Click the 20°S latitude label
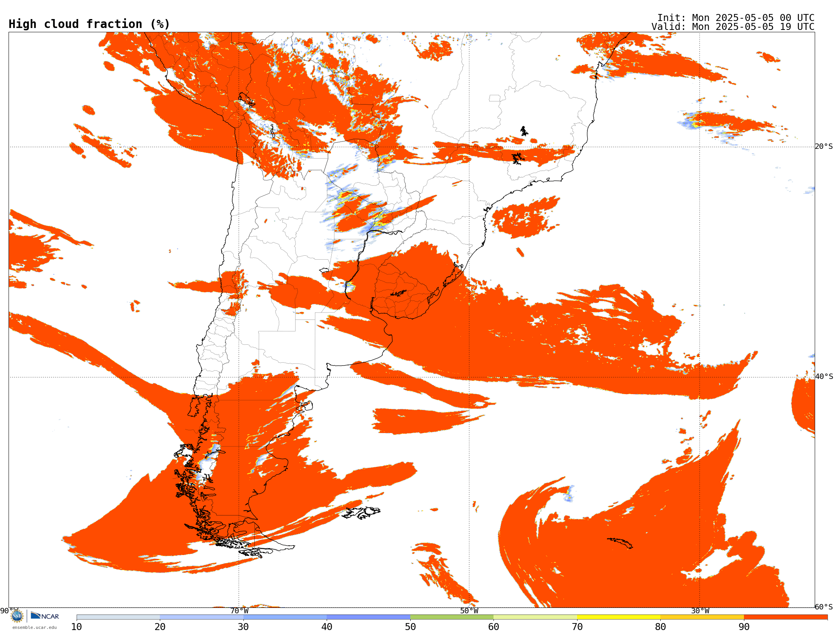Screen dimensions: 840x632 824,147
